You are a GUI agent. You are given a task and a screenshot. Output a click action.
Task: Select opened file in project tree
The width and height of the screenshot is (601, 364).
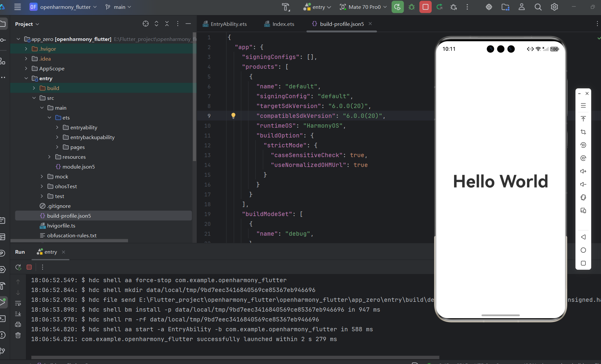point(146,24)
